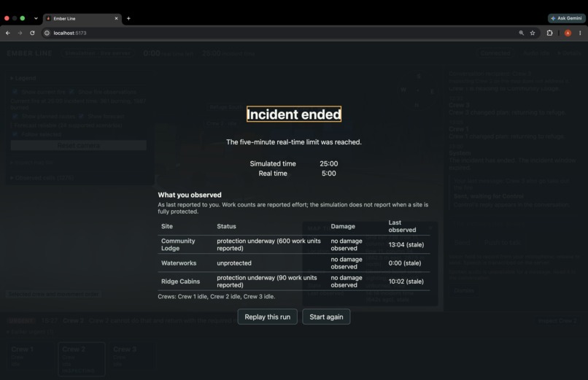Toggle Show planned routes checkbox
Viewport: 588px width, 380px height.
(15, 117)
